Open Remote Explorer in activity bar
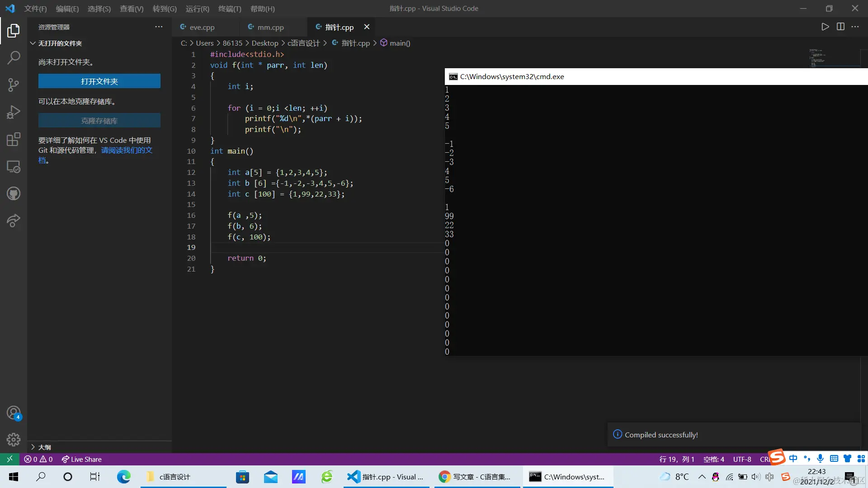Viewport: 868px width, 488px height. [x=14, y=167]
